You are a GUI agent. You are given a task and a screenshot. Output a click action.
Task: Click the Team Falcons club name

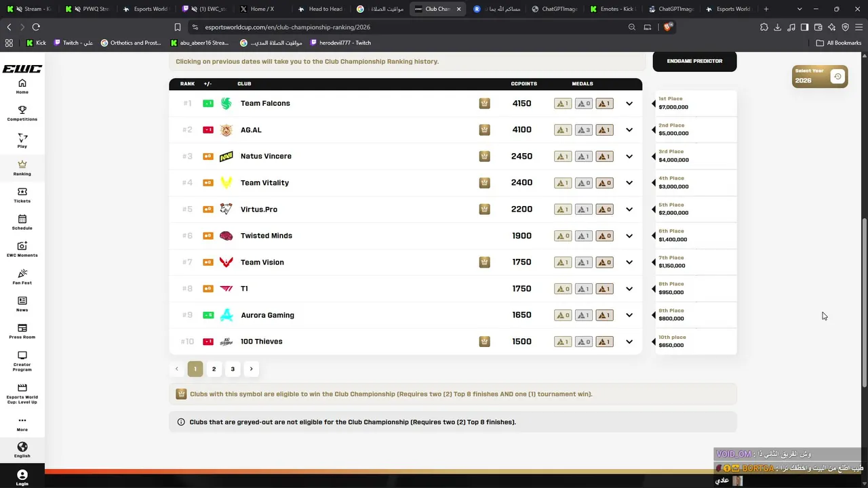pyautogui.click(x=265, y=104)
